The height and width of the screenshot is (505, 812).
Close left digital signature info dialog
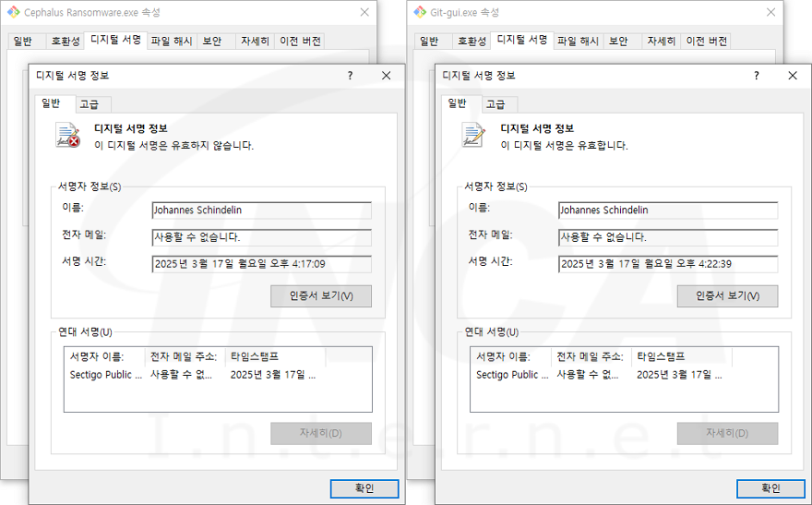[387, 76]
